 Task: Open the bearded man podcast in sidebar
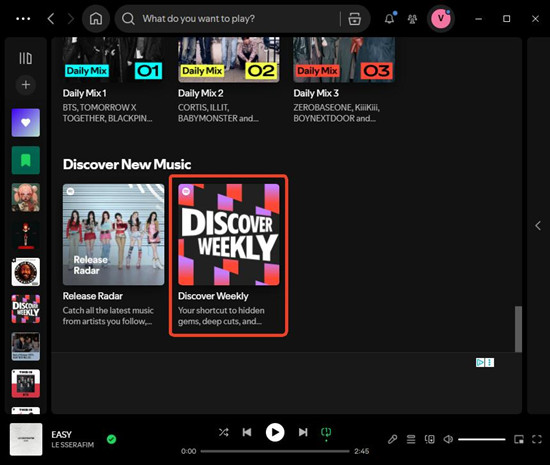coord(26,272)
